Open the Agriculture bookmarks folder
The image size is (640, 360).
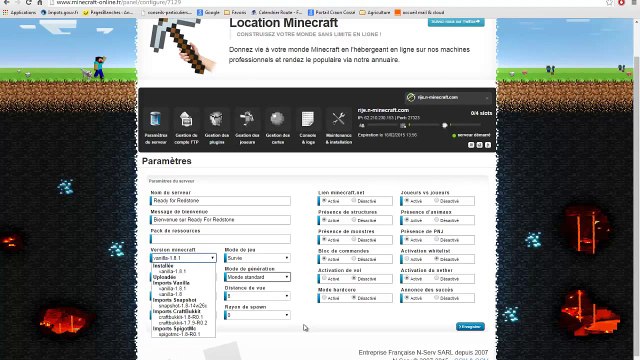pyautogui.click(x=375, y=13)
